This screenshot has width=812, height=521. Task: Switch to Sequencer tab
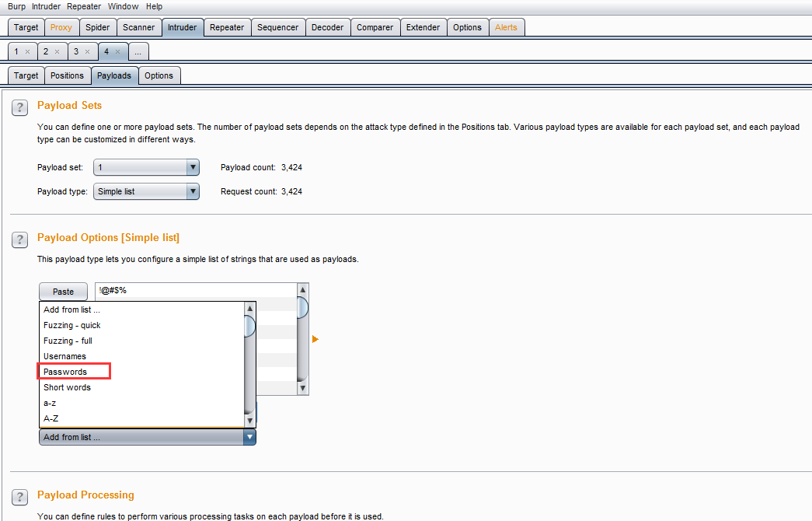click(277, 27)
